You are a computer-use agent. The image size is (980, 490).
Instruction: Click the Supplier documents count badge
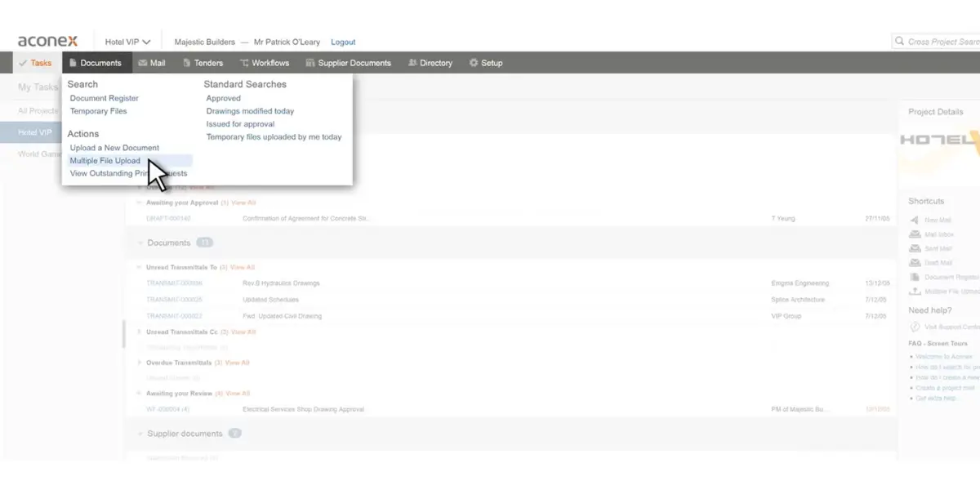pos(235,434)
